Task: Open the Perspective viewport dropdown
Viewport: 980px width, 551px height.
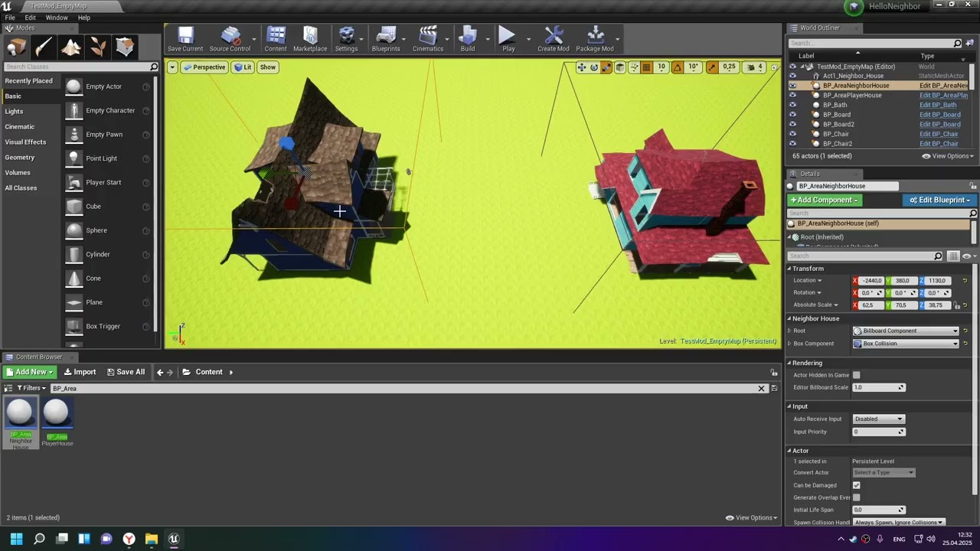Action: tap(204, 67)
